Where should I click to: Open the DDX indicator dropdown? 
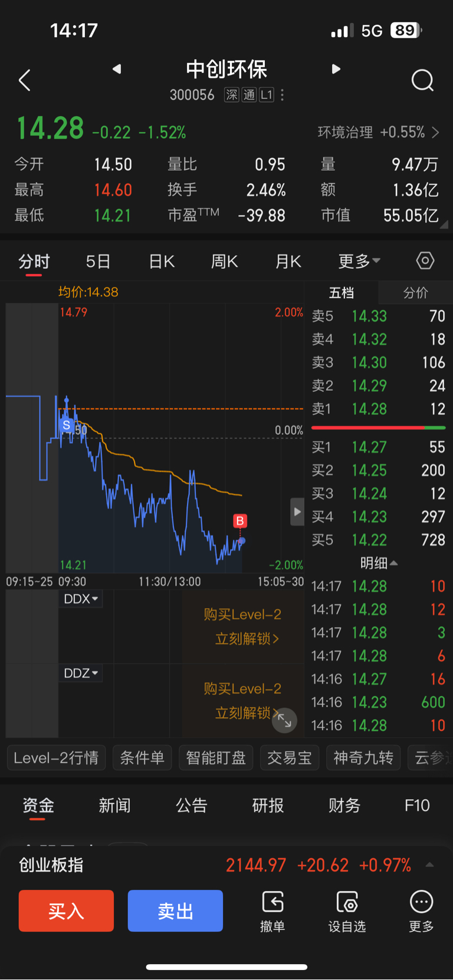(81, 599)
